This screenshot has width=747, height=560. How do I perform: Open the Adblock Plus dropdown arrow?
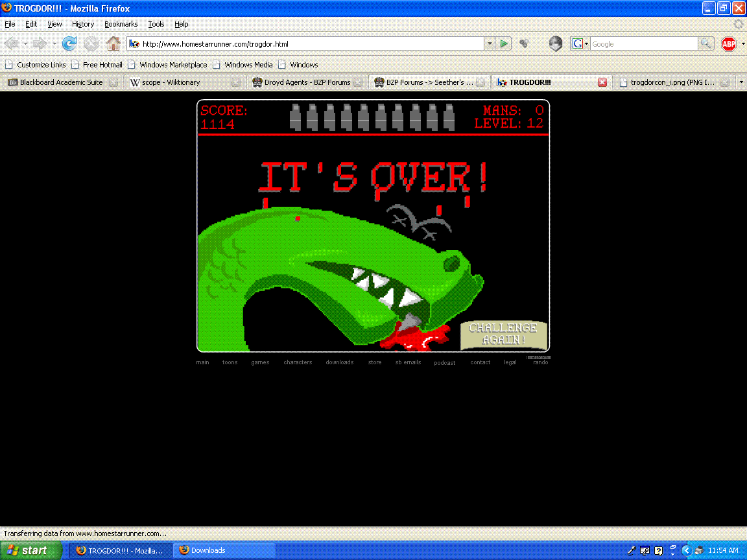(742, 44)
